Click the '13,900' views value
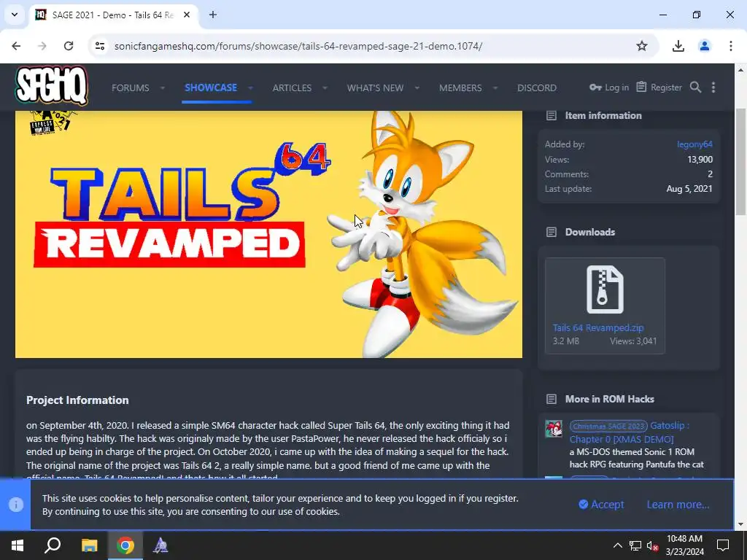The width and height of the screenshot is (747, 560). 700,160
